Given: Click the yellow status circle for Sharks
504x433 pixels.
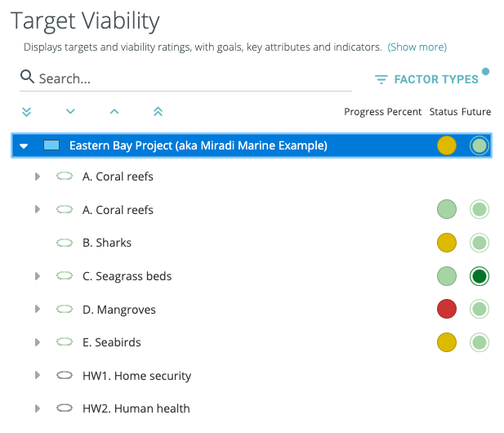Looking at the screenshot, I should coord(446,243).
